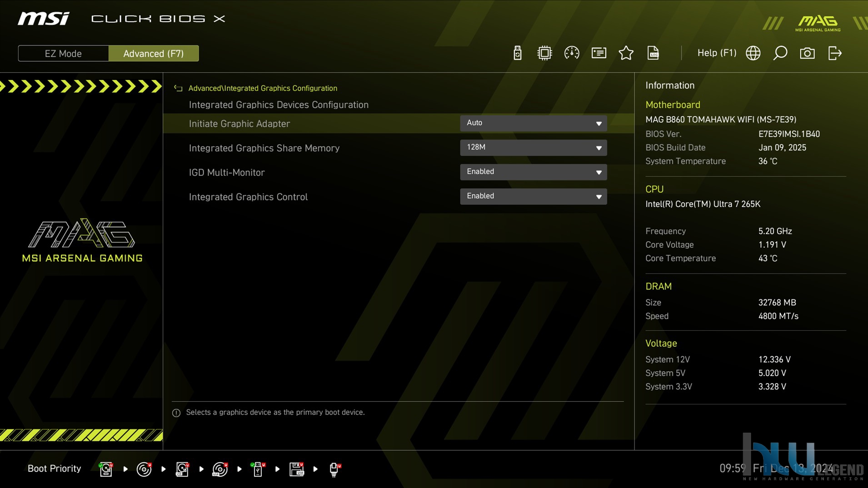Viewport: 868px width, 488px height.
Task: Click the System 12V reading 12.336 V
Action: coord(774,359)
